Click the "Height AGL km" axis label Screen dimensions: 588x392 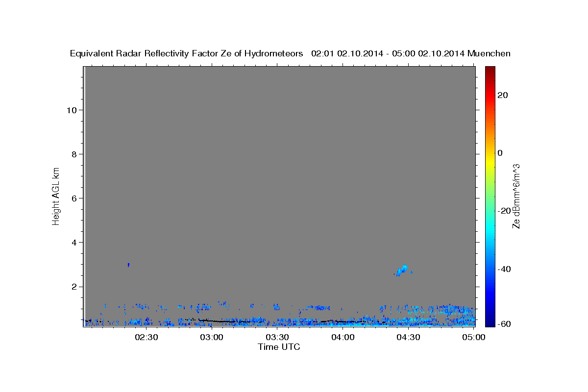click(x=56, y=196)
